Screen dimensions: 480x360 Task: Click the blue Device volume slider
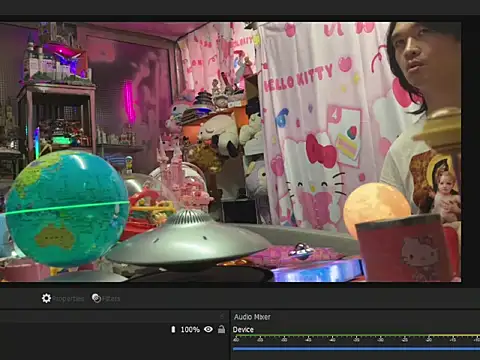tap(356, 349)
